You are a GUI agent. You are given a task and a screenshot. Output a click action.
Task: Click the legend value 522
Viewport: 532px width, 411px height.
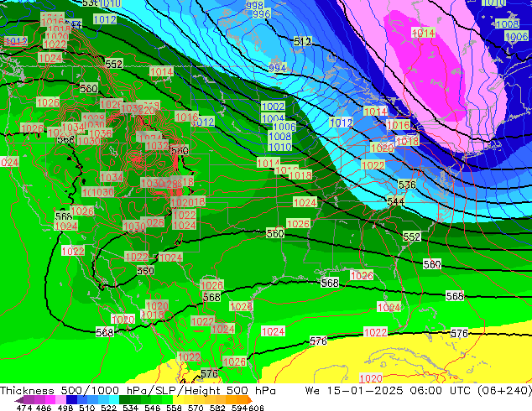coord(108,408)
